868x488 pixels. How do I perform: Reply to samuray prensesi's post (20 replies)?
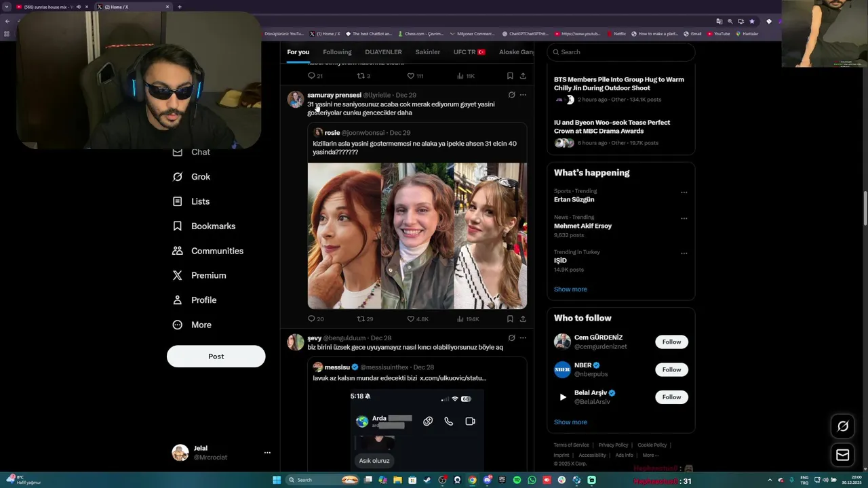(x=316, y=319)
